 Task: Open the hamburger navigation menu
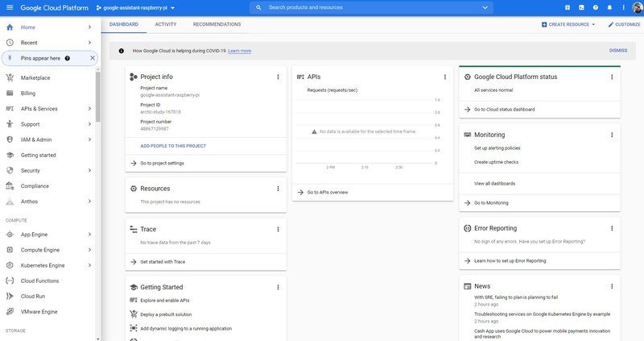10,7
